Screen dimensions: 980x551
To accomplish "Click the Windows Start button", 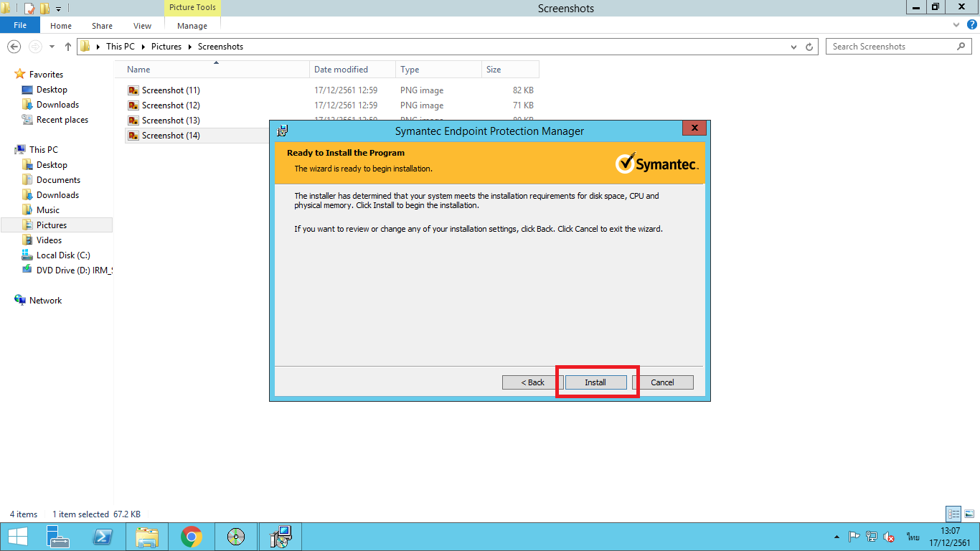I will point(17,537).
